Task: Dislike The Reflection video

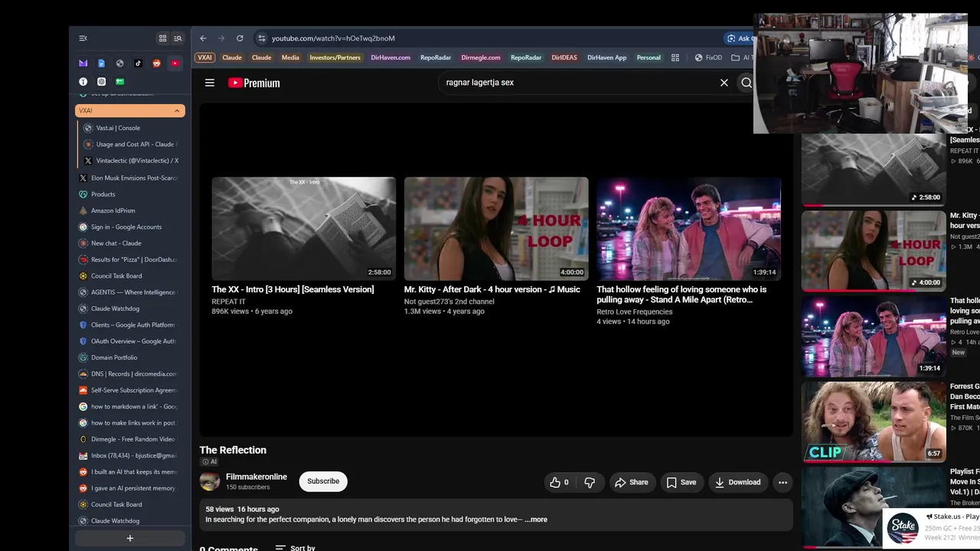Action: click(x=590, y=482)
